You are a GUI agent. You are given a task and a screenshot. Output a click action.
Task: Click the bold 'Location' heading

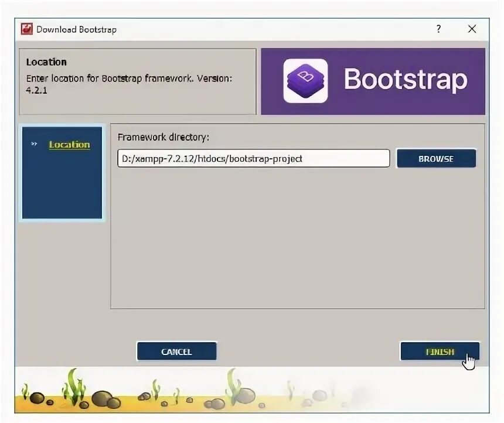[x=46, y=62]
